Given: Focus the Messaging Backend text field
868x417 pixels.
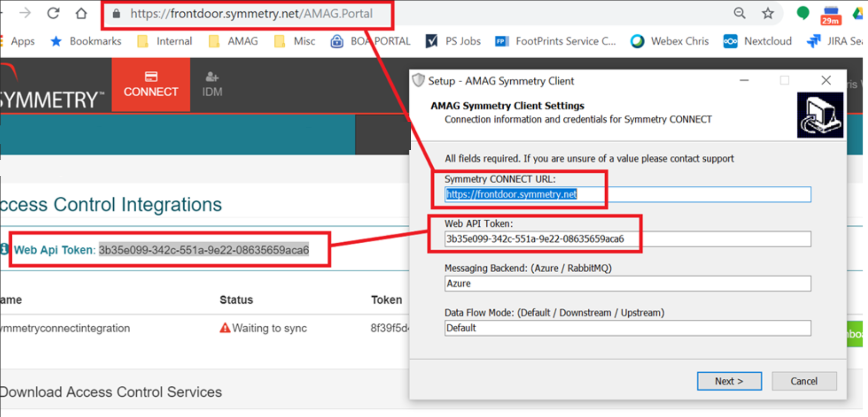Looking at the screenshot, I should tap(627, 283).
